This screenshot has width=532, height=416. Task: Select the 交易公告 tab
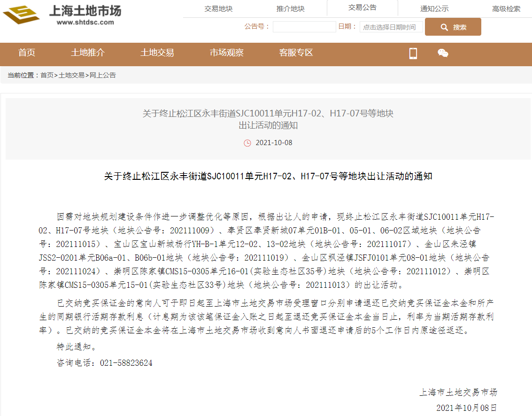tap(362, 8)
